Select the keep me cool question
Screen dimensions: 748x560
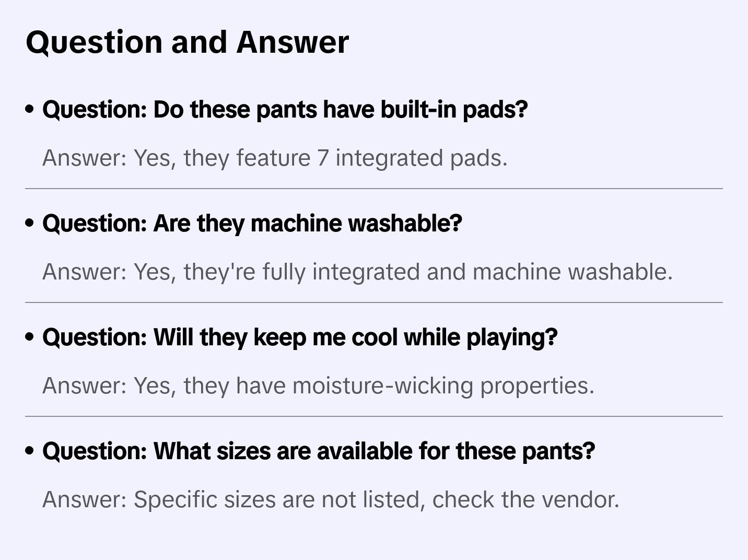click(x=300, y=337)
